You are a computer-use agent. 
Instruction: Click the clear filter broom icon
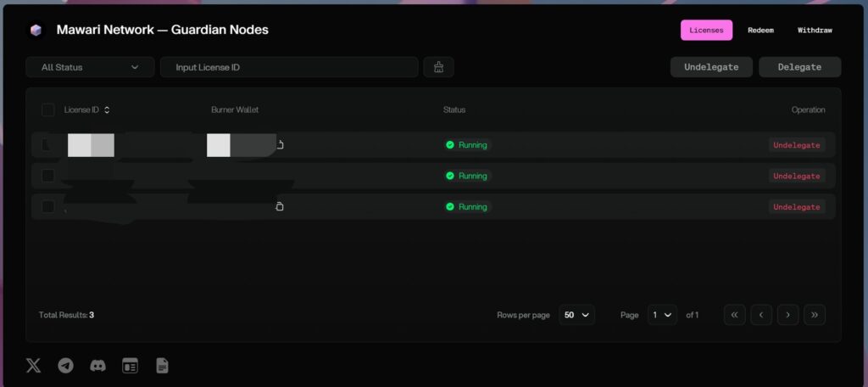click(438, 67)
